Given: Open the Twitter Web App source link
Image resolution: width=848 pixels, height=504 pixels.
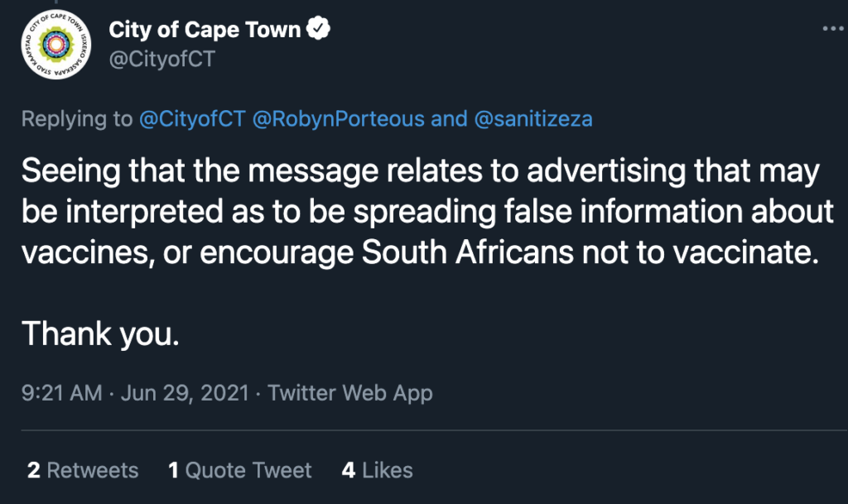Looking at the screenshot, I should pyautogui.click(x=350, y=392).
